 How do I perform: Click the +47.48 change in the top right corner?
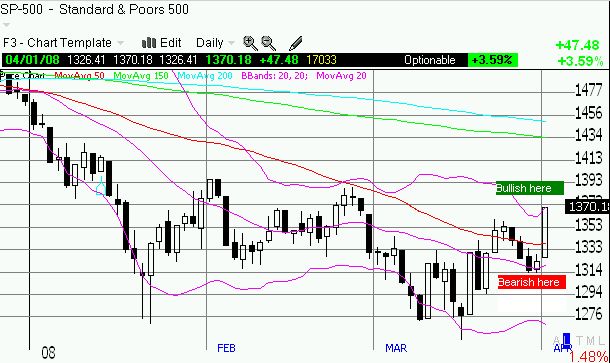(x=577, y=45)
